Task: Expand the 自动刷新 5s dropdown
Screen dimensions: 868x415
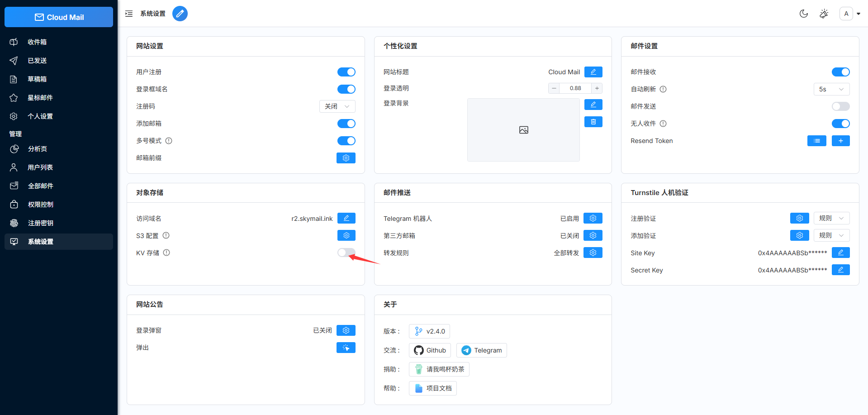Action: click(831, 89)
